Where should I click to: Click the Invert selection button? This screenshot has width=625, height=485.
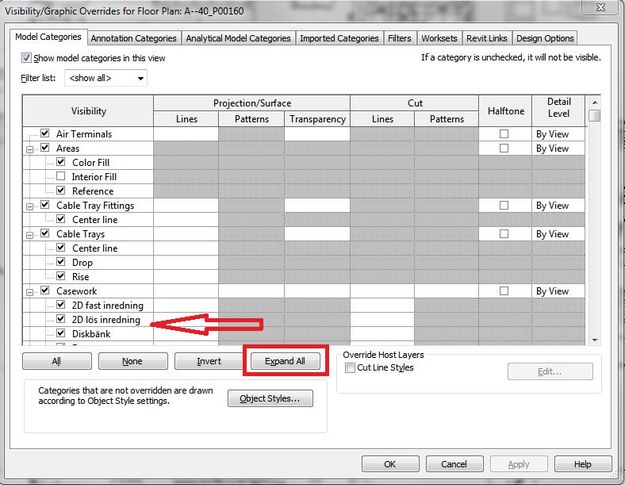209,361
